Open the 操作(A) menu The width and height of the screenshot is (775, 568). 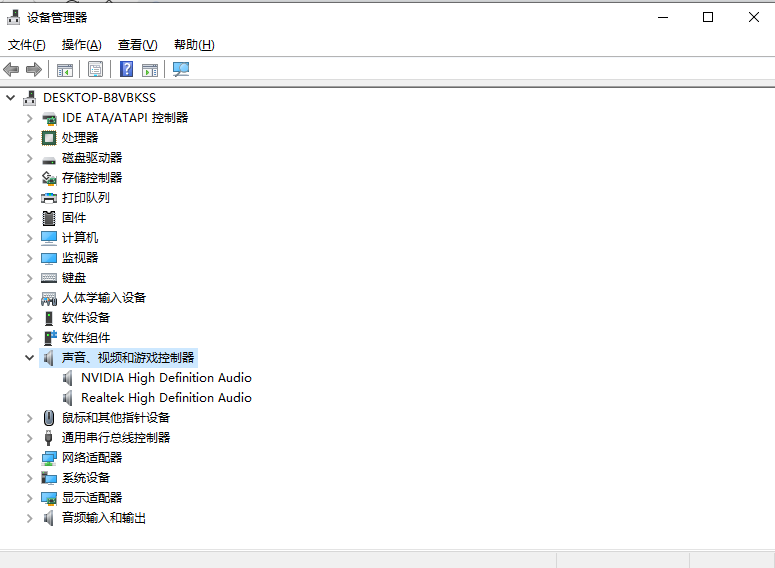[81, 45]
